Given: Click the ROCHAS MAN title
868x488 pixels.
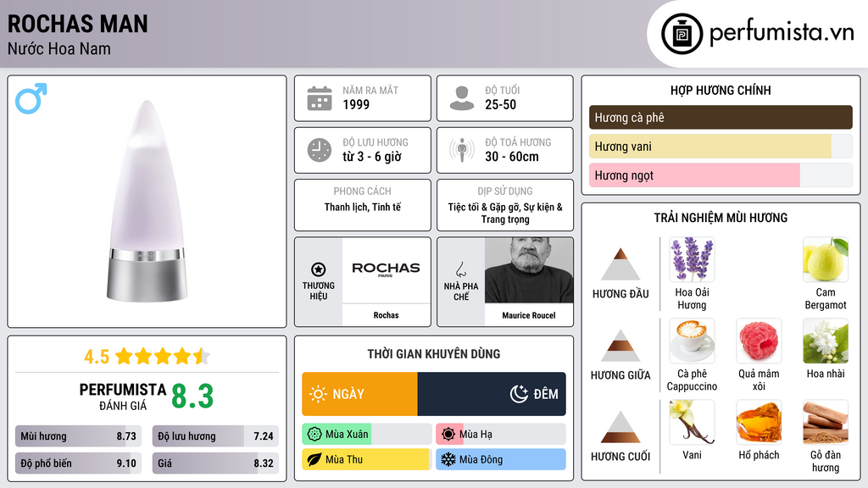Looking at the screenshot, I should 77,24.
